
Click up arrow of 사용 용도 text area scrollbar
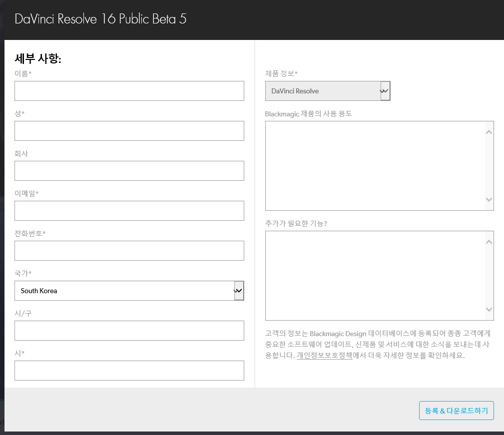489,132
